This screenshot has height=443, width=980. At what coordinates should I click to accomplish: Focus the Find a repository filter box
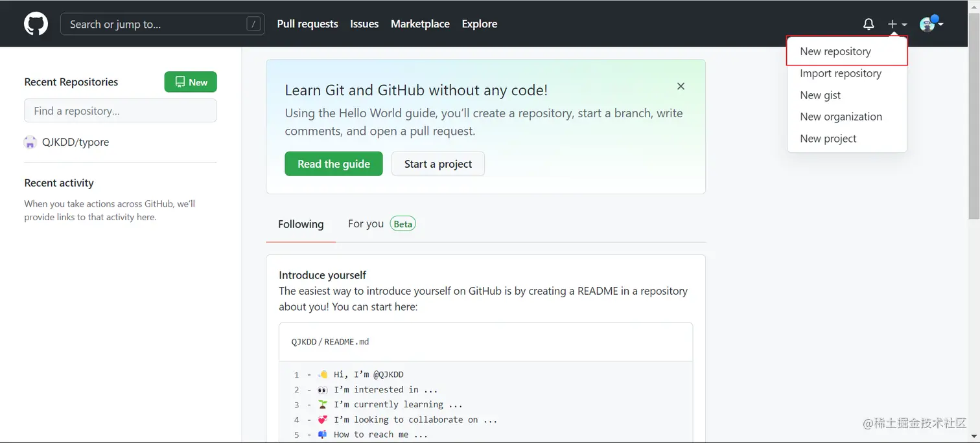[121, 111]
